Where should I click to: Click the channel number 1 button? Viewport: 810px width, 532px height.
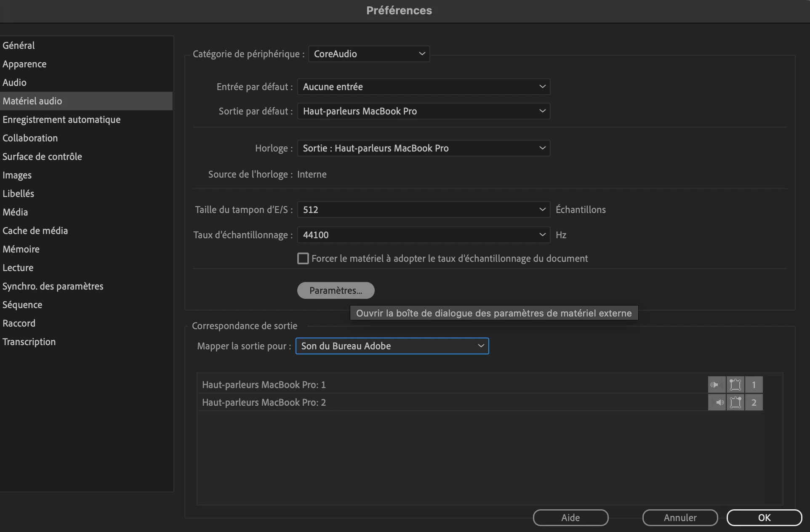click(x=754, y=385)
